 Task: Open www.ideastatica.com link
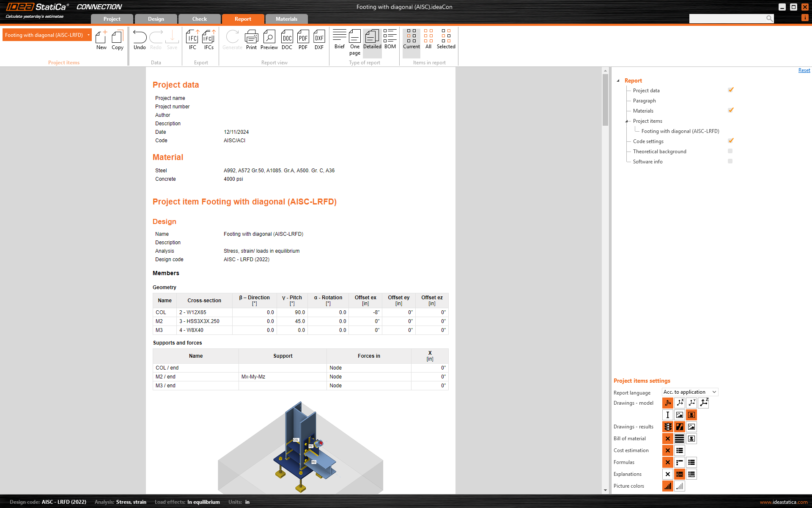783,502
